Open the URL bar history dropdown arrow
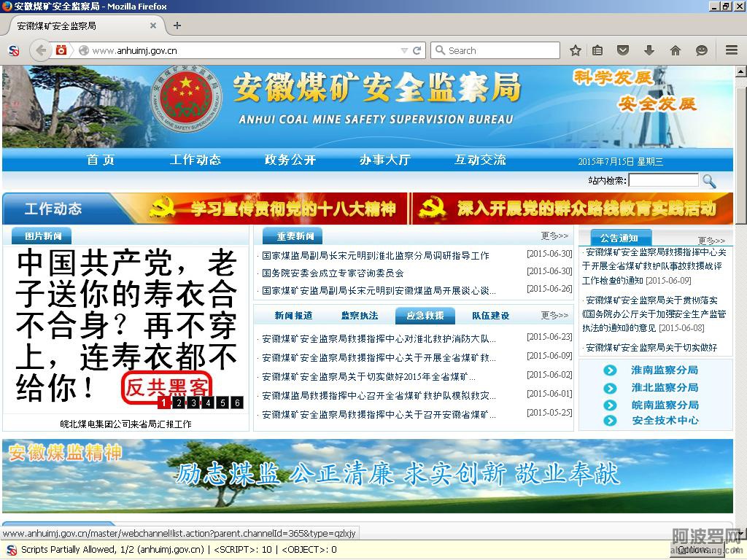Viewport: 747px width, 560px height. click(x=404, y=51)
